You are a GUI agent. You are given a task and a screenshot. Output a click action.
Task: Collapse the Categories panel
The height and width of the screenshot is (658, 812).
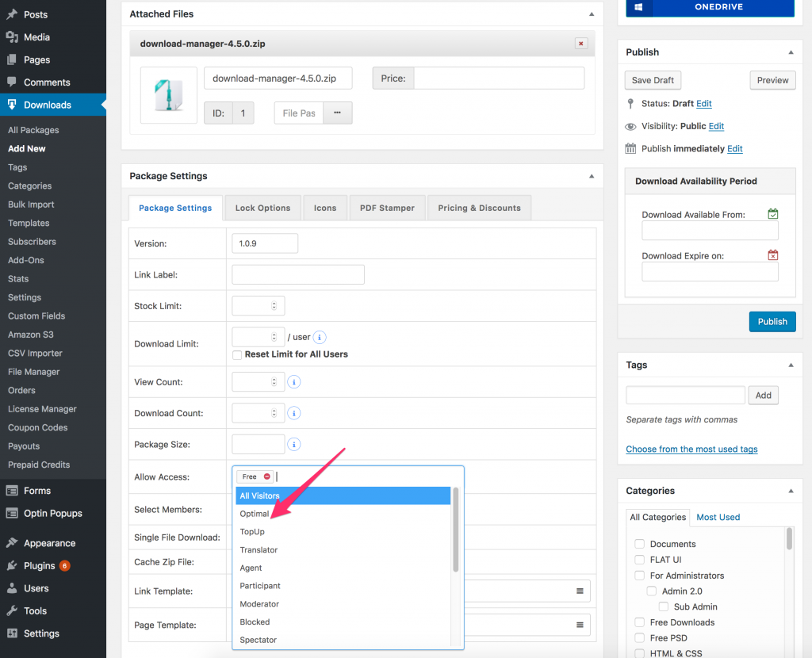(x=791, y=491)
